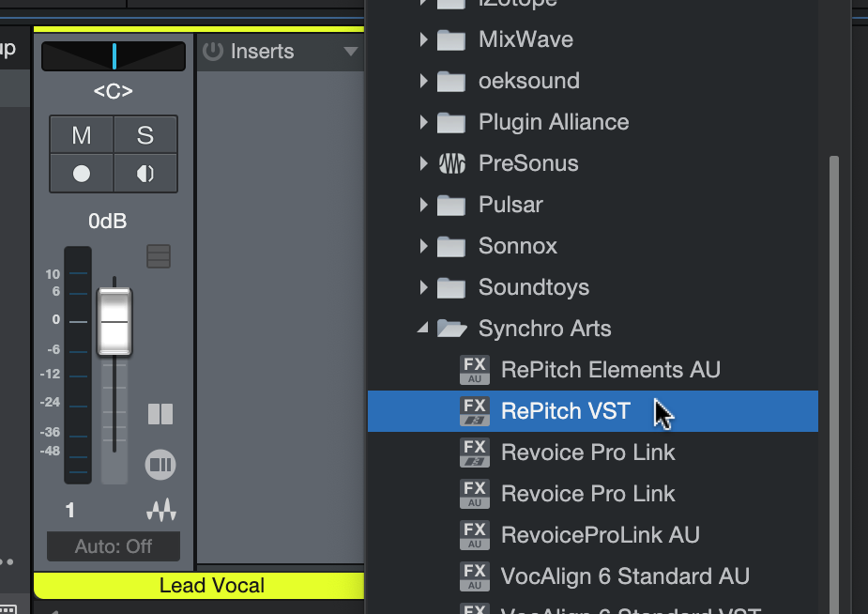
Task: Click the stereo channel mode icon
Action: coord(160,414)
